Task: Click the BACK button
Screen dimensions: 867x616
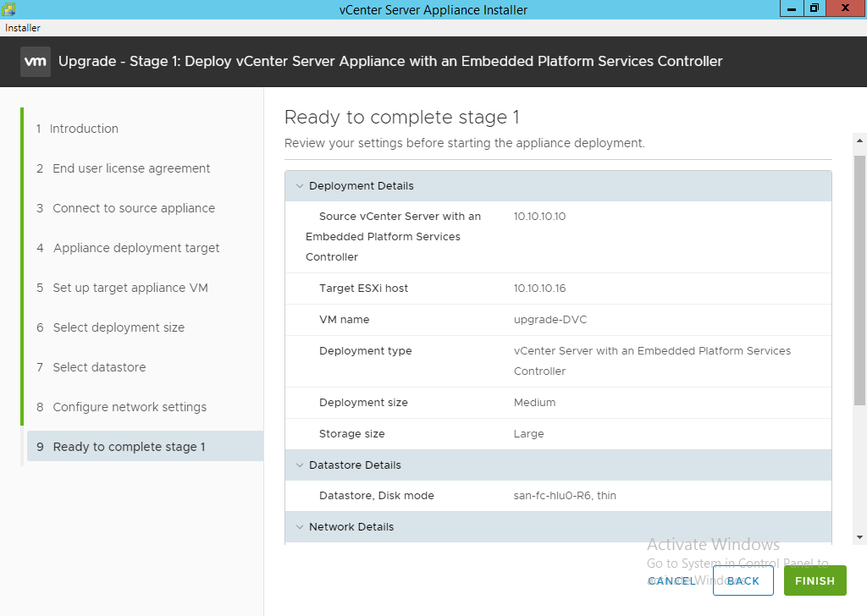Action: click(743, 580)
